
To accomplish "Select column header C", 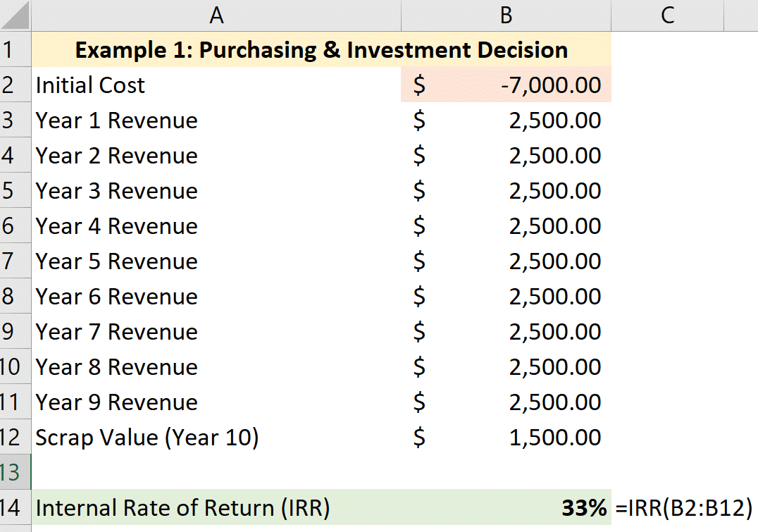I will [666, 14].
